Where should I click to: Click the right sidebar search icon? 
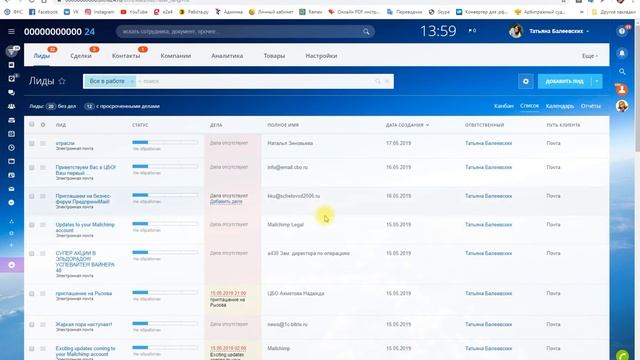[x=622, y=71]
